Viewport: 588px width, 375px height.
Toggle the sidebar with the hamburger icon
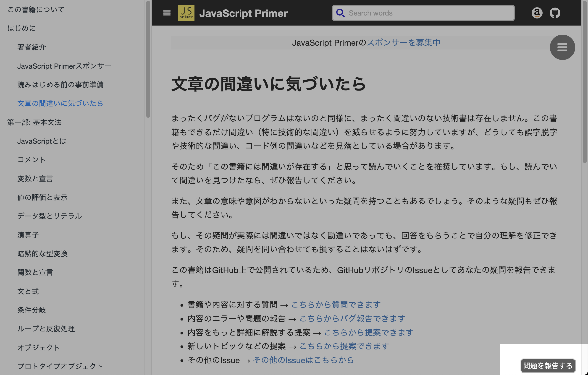(x=167, y=13)
